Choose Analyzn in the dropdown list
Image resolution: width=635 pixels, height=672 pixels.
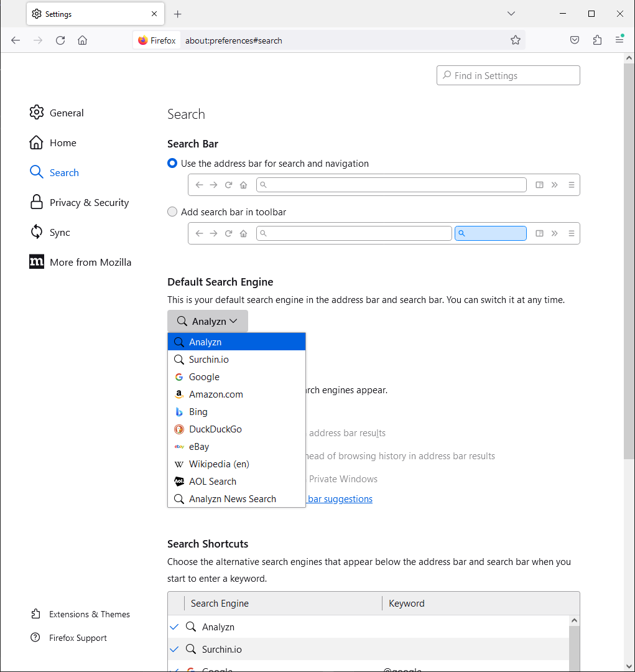pos(236,342)
